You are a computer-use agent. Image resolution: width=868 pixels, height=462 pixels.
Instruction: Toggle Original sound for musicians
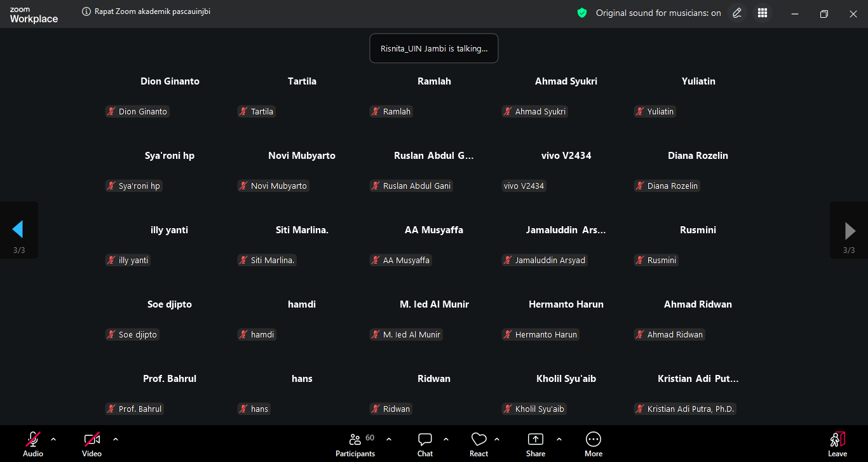pyautogui.click(x=658, y=13)
